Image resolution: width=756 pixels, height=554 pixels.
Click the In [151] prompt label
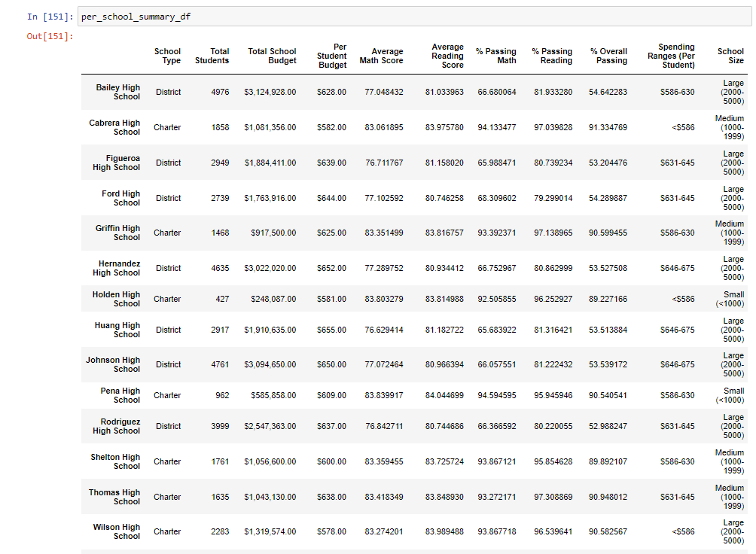[50, 17]
